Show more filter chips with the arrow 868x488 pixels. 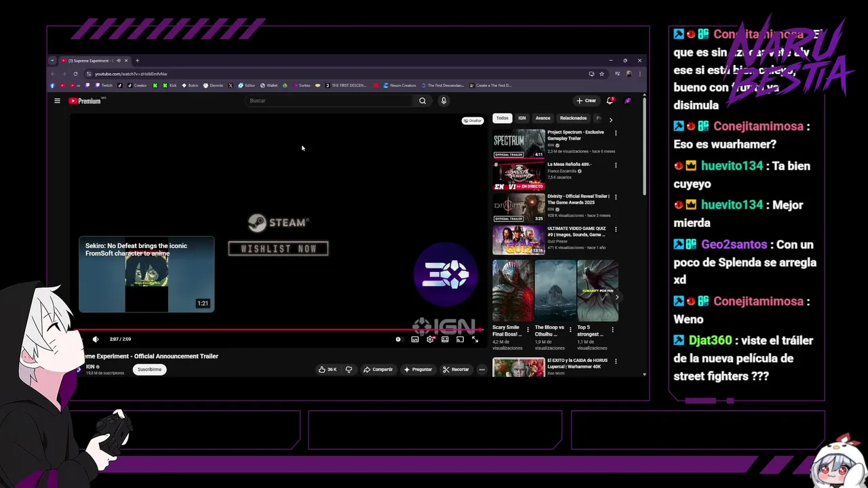(x=610, y=120)
